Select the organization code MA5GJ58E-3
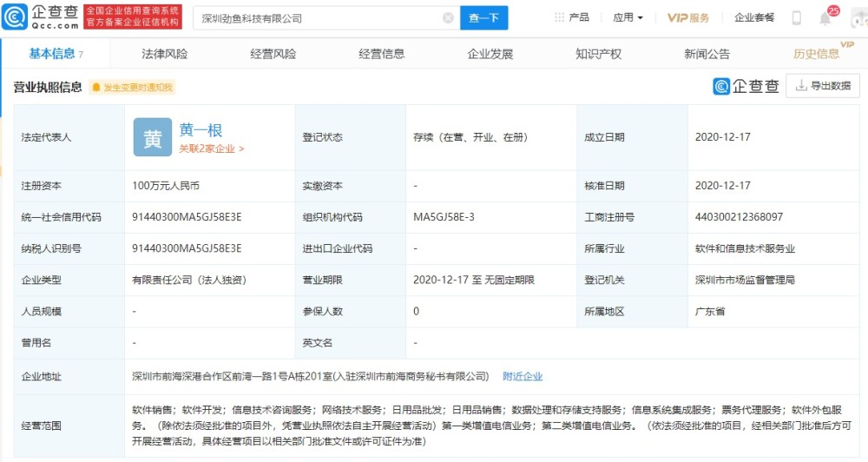This screenshot has width=868, height=462. click(x=444, y=217)
